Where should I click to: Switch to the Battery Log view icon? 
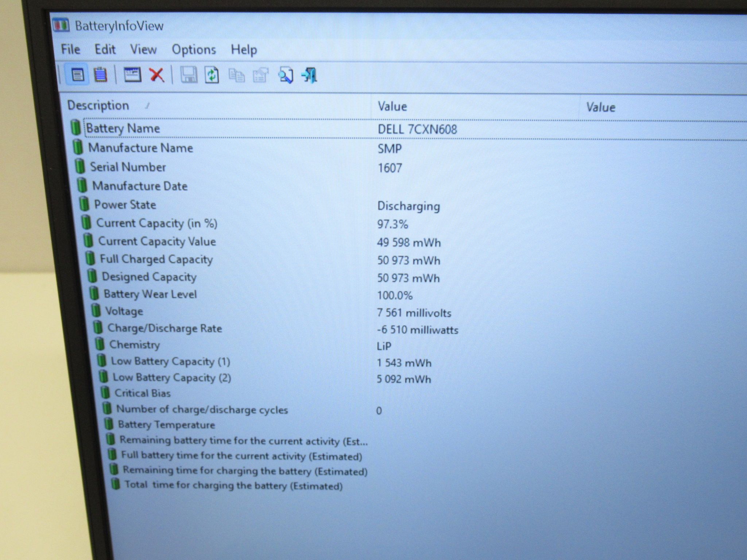[x=100, y=75]
